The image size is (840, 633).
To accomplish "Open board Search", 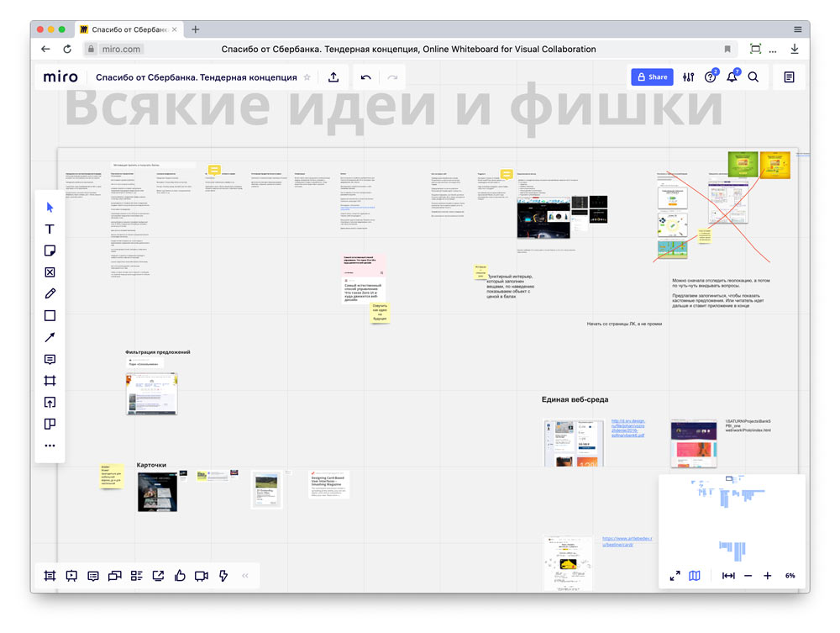I will (x=754, y=76).
